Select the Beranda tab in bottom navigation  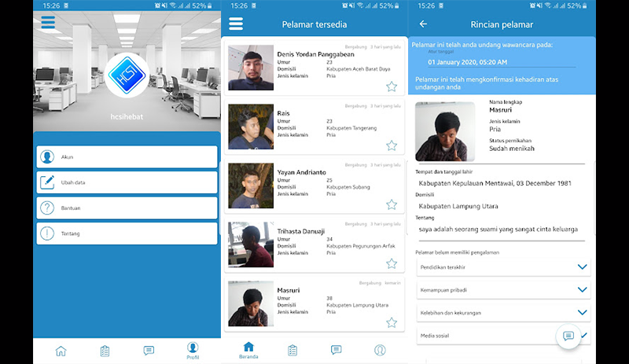click(x=248, y=350)
